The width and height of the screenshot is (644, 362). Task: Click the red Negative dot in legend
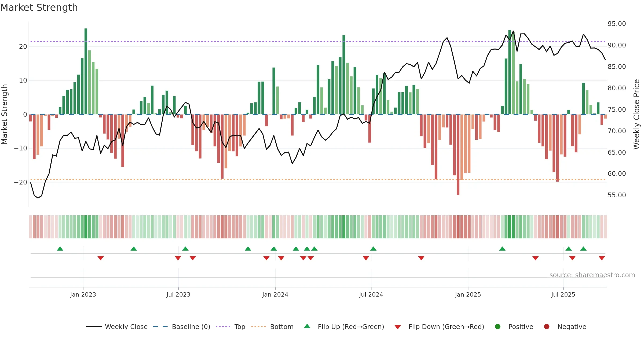(x=547, y=327)
